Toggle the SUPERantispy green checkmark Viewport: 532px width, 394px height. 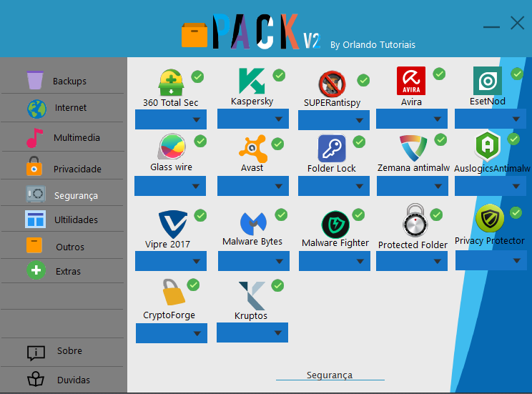(x=363, y=80)
